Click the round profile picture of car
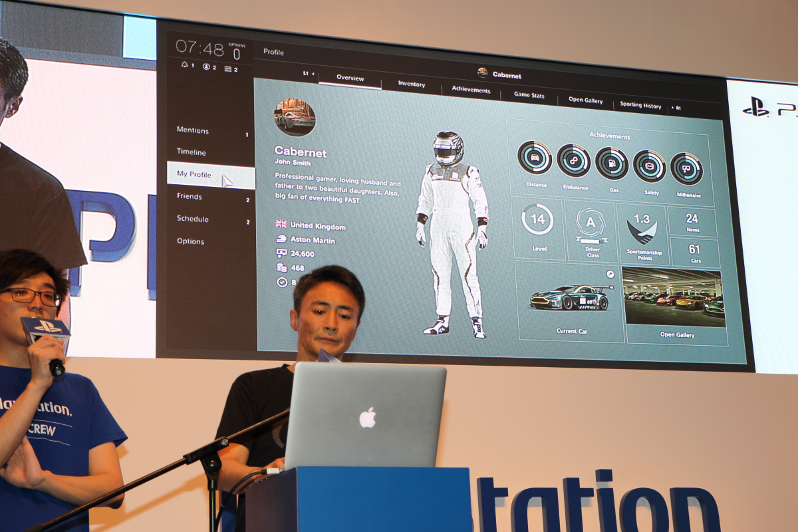The height and width of the screenshot is (532, 798). (x=295, y=117)
